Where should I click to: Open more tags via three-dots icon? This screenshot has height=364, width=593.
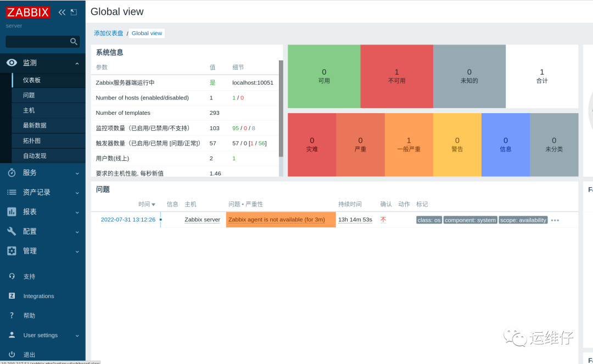(x=555, y=220)
